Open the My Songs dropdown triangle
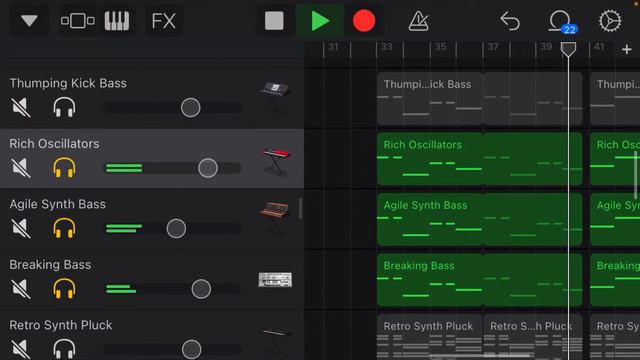This screenshot has height=360, width=640. tap(29, 20)
